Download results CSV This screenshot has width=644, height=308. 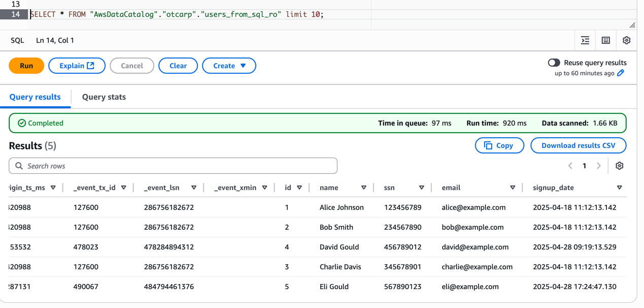click(579, 145)
